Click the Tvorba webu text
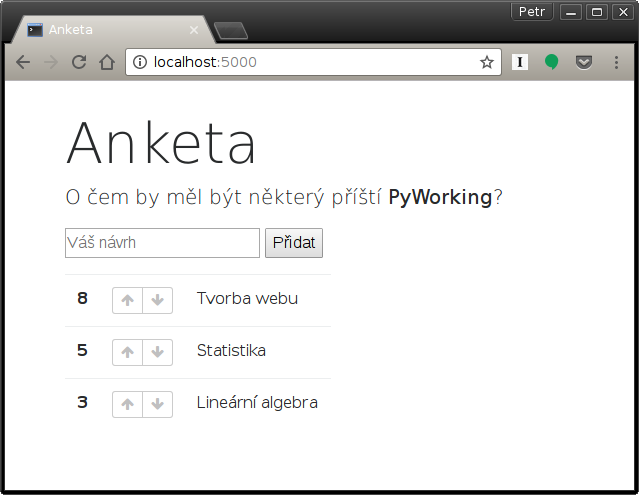Viewport: 639px width, 495px height. (x=247, y=299)
